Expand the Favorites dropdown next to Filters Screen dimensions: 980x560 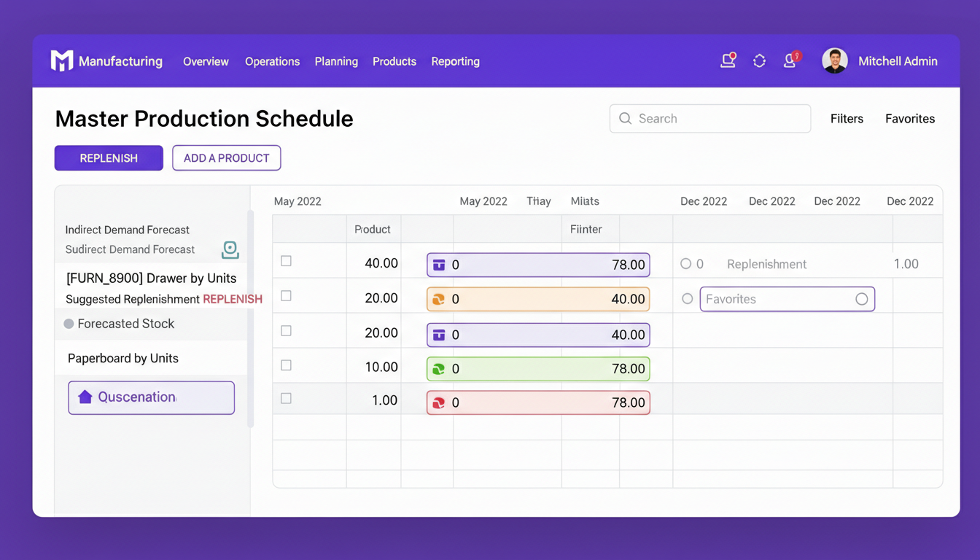[909, 119]
